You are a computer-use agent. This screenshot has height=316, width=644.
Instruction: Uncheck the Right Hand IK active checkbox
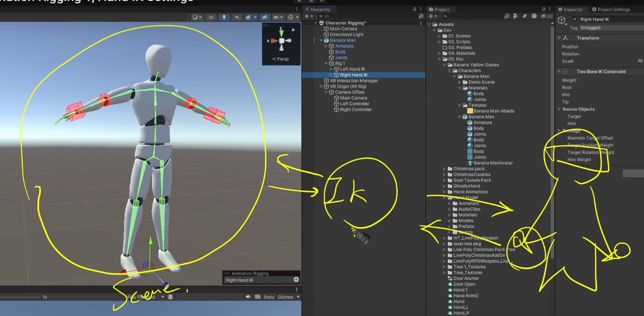(575, 19)
